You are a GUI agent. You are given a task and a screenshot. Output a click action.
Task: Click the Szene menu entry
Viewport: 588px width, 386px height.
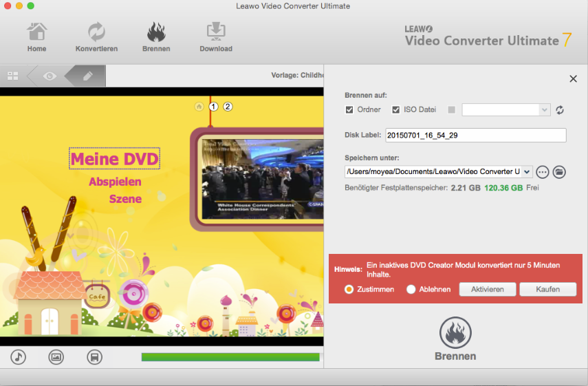pos(125,199)
